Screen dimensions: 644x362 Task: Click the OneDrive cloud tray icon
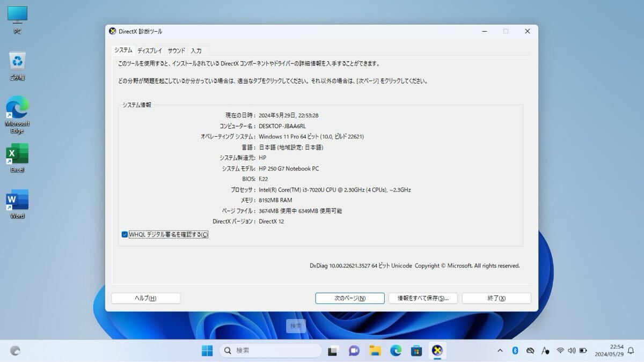[x=530, y=351]
